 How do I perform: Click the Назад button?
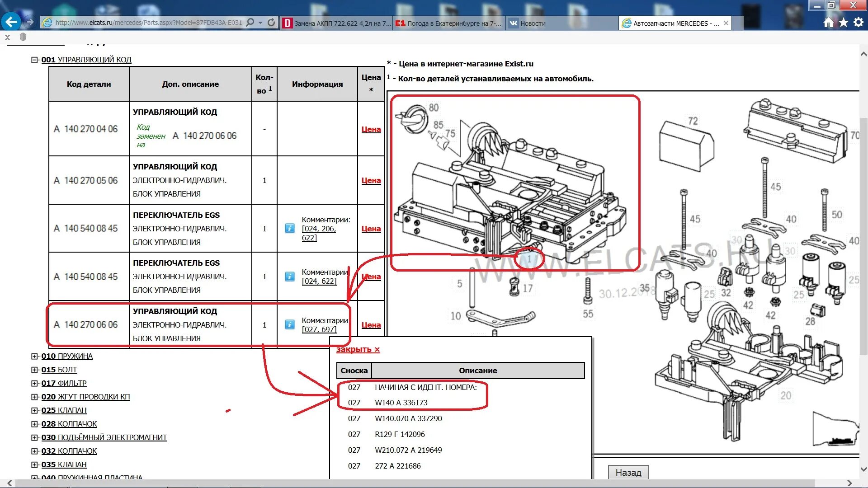tap(628, 472)
